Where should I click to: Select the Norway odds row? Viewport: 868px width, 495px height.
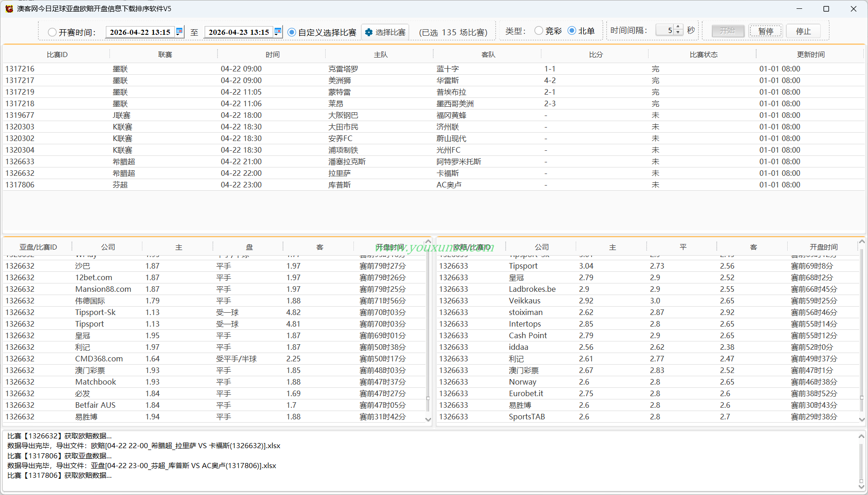[648, 382]
